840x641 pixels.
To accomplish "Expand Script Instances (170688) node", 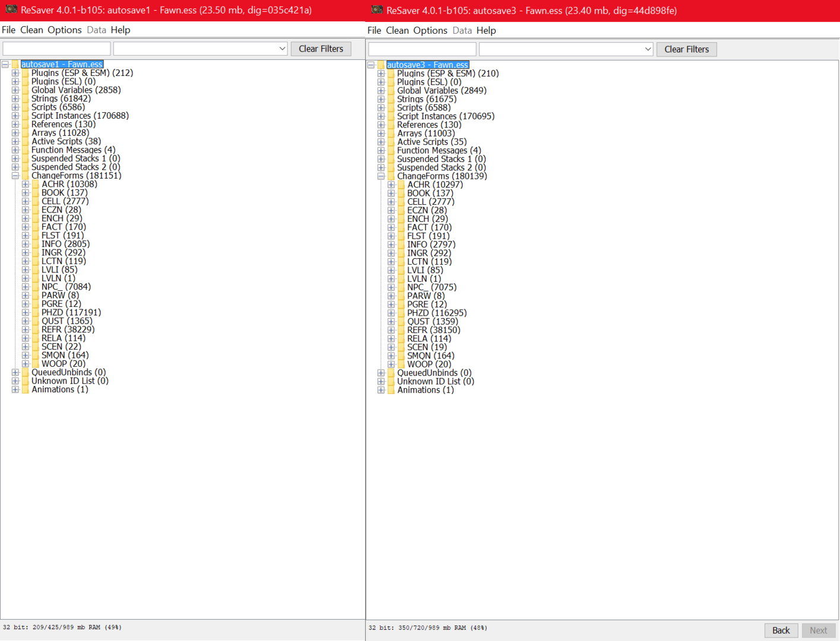I will pyautogui.click(x=15, y=116).
